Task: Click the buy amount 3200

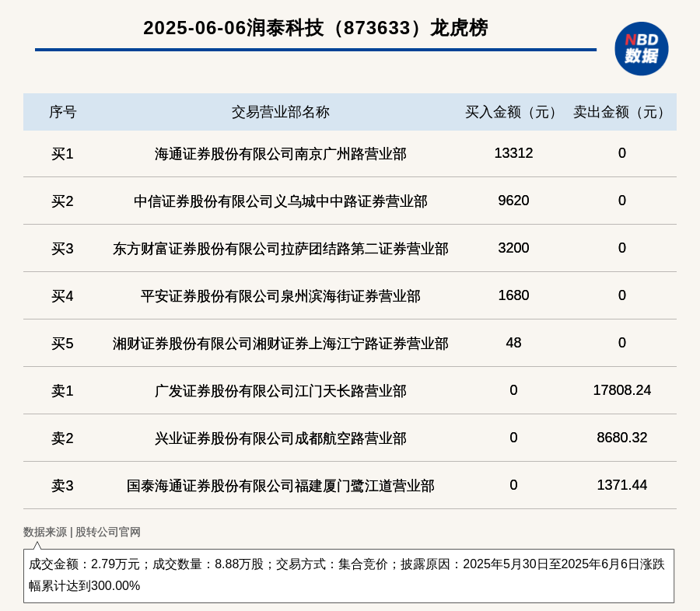Action: [x=513, y=248]
